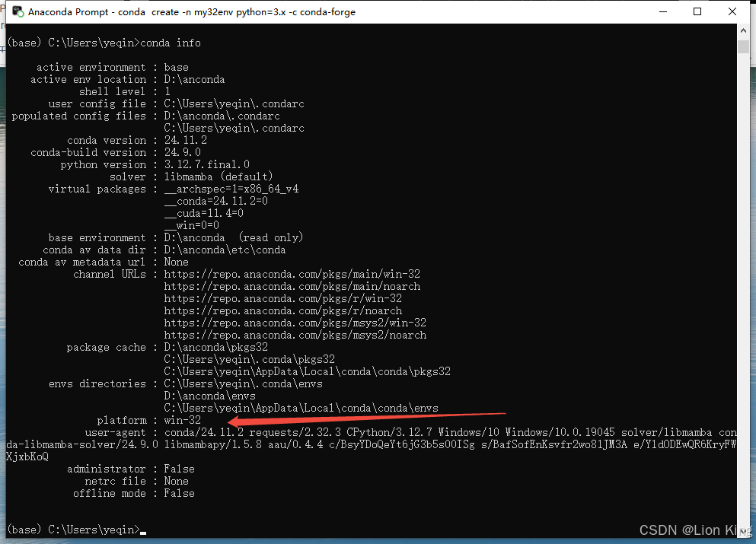Minimize the Anaconda Prompt window
This screenshot has width=756, height=544.
(663, 11)
